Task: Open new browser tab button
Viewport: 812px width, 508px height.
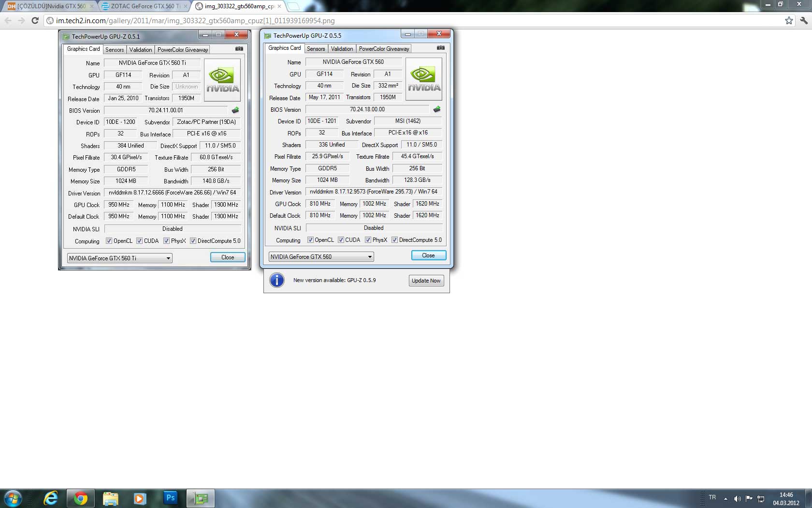Action: click(x=293, y=6)
